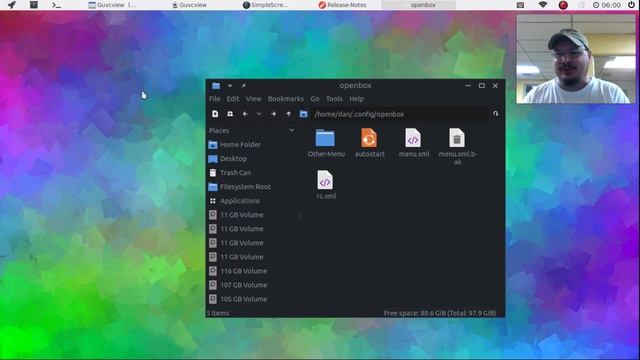The image size is (640, 360).
Task: Switch to Release-Notes taskbar entry
Action: tap(342, 5)
